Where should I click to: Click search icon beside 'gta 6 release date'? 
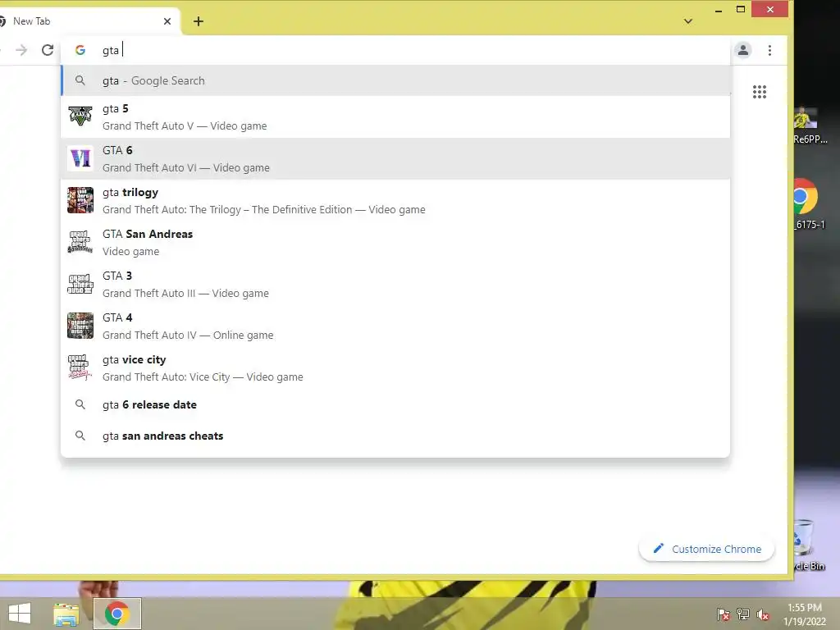coord(80,404)
